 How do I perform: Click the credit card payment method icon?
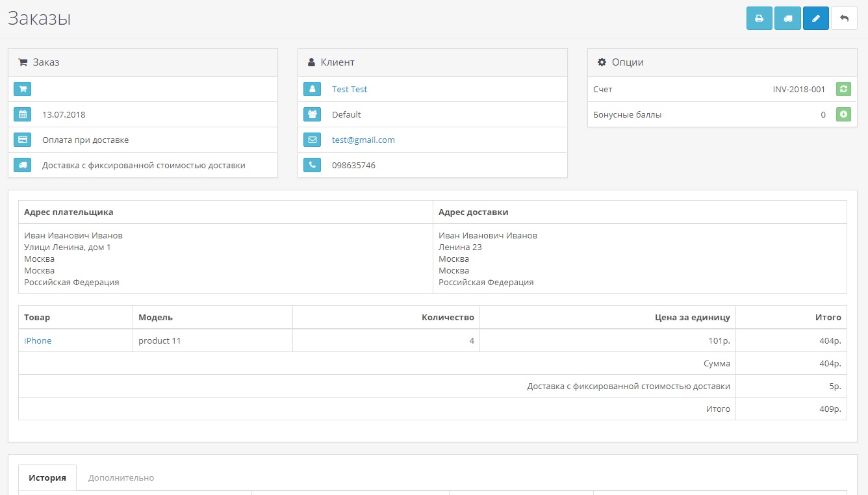coord(22,140)
